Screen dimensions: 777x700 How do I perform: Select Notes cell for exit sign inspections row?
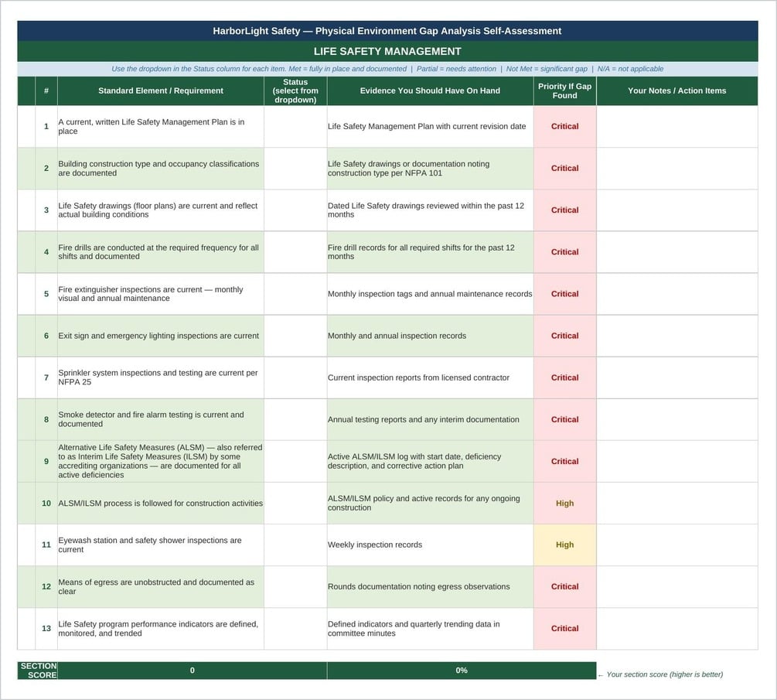click(677, 336)
